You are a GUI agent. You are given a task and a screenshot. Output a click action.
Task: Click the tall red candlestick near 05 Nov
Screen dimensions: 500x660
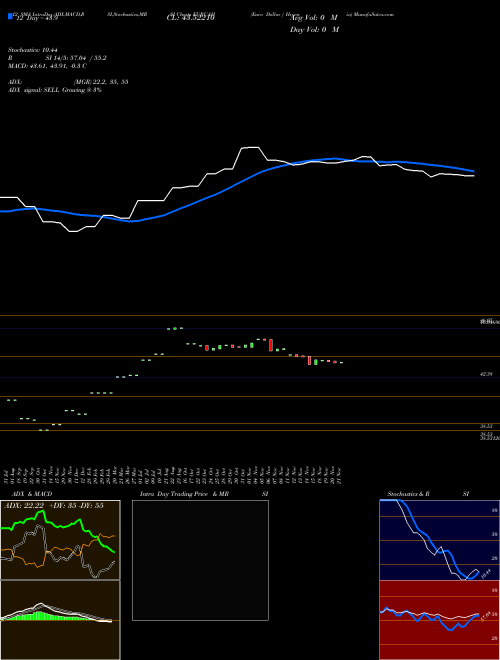click(x=271, y=345)
